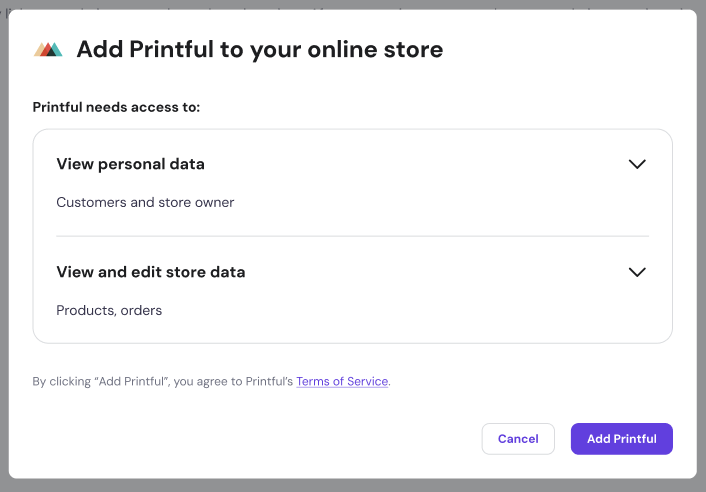
Task: Click the dimmed backdrop above the dialog
Action: click(x=352, y=4)
